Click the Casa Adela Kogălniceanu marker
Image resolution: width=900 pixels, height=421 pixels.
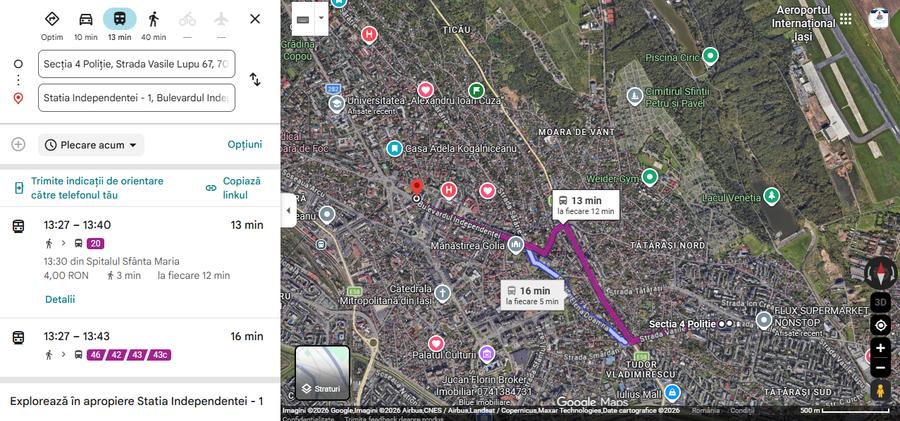394,149
